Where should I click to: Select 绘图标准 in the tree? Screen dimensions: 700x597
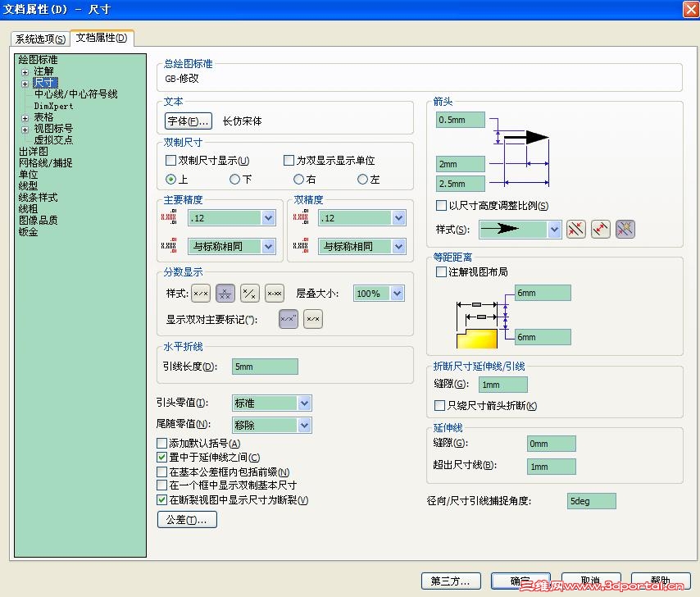pyautogui.click(x=38, y=59)
